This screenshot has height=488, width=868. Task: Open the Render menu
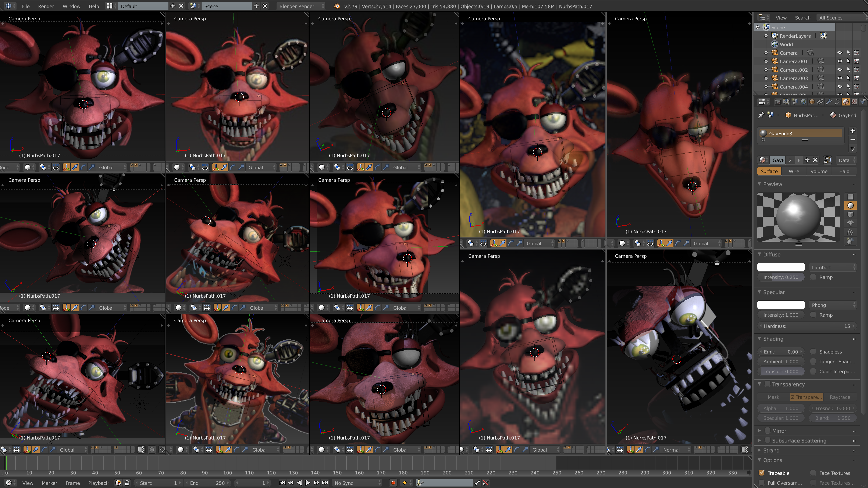(46, 6)
